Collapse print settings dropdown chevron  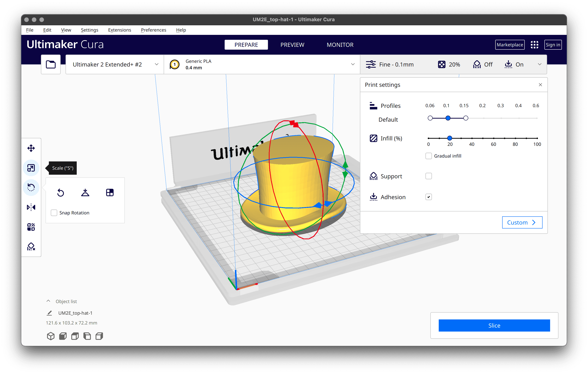point(540,64)
